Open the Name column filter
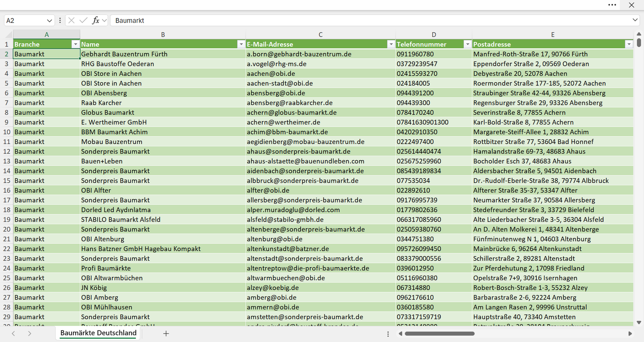The height and width of the screenshot is (342, 644). 241,44
